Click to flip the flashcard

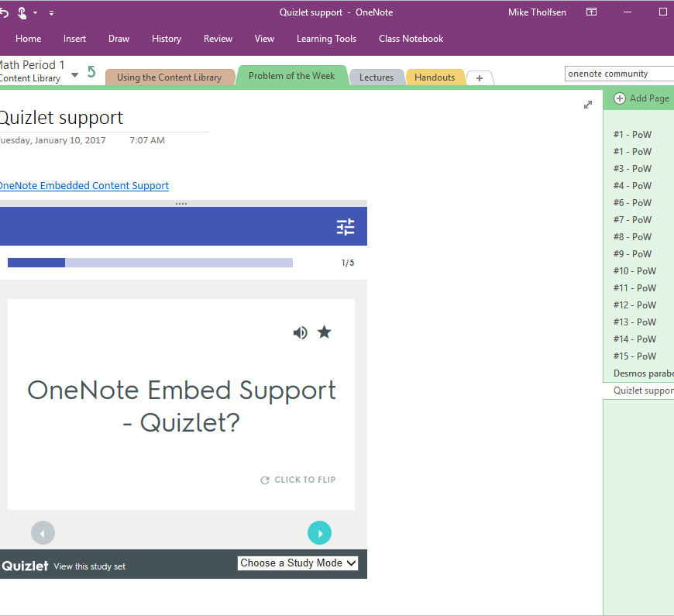coord(298,480)
